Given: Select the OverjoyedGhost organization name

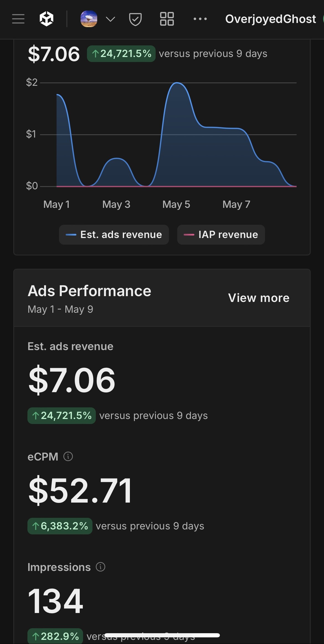Looking at the screenshot, I should [x=271, y=19].
